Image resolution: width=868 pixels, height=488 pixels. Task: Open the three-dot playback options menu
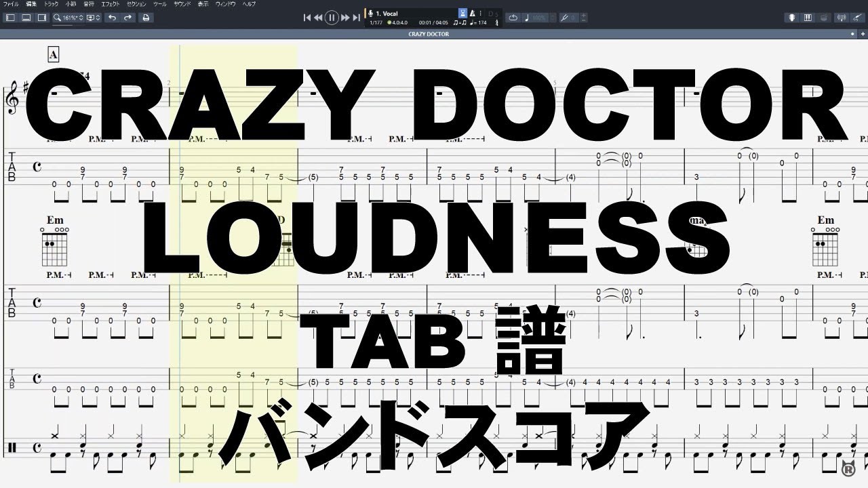coord(480,13)
